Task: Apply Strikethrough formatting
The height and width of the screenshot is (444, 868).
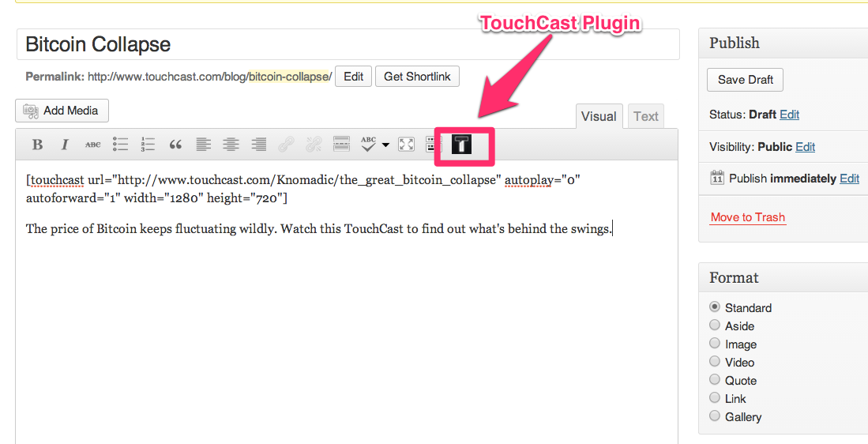Action: pos(92,145)
